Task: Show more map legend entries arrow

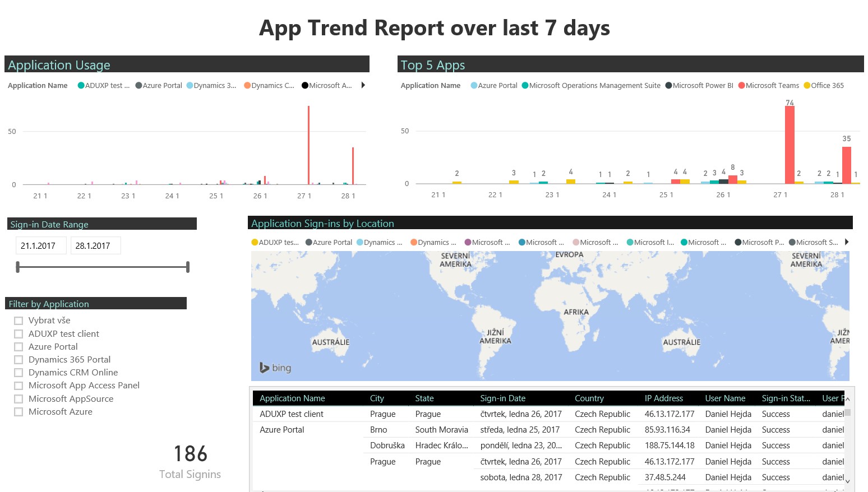Action: click(847, 242)
